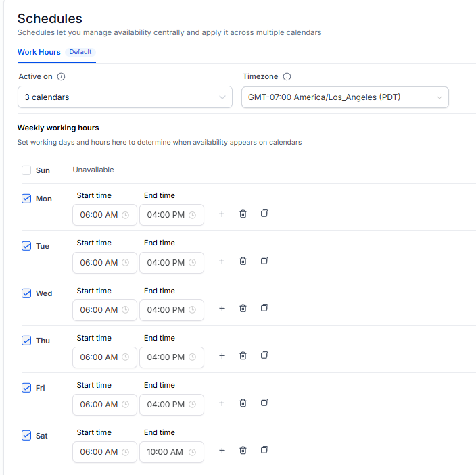Remove Friday's time slot via trash icon
476x475 pixels.
(243, 403)
